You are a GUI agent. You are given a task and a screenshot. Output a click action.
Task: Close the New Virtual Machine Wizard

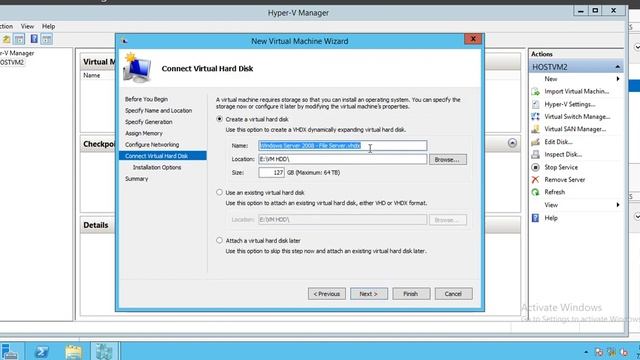(473, 39)
